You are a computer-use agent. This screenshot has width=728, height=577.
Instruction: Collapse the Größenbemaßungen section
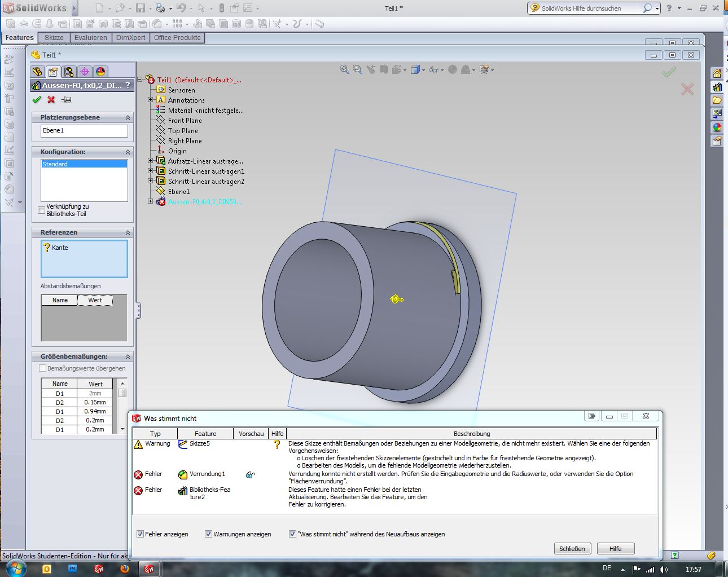click(128, 357)
